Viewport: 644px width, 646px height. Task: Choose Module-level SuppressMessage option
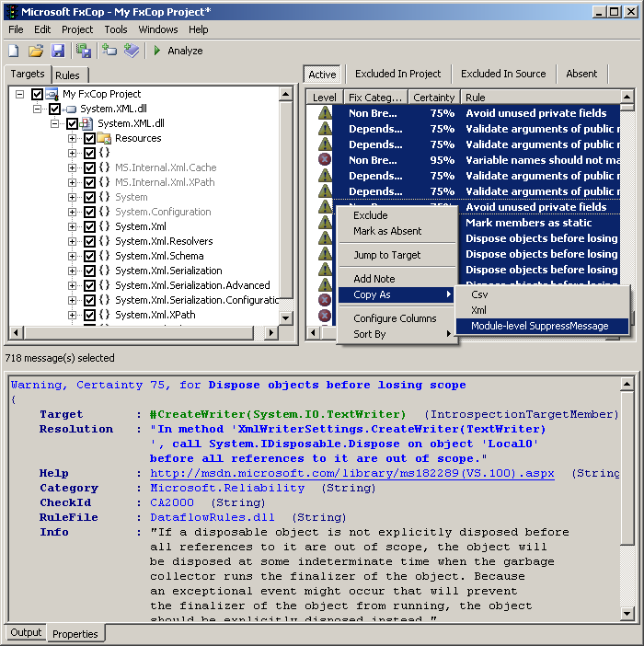pyautogui.click(x=542, y=326)
